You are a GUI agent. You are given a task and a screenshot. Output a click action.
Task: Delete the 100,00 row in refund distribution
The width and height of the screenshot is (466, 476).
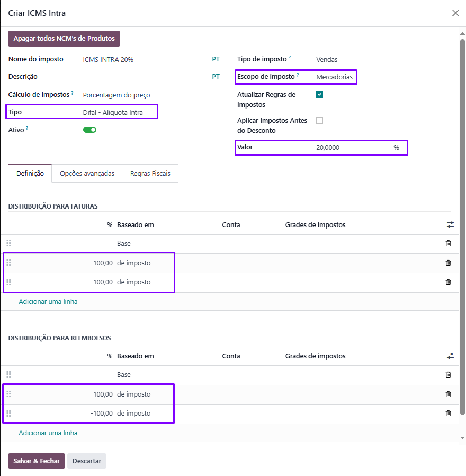pos(448,394)
